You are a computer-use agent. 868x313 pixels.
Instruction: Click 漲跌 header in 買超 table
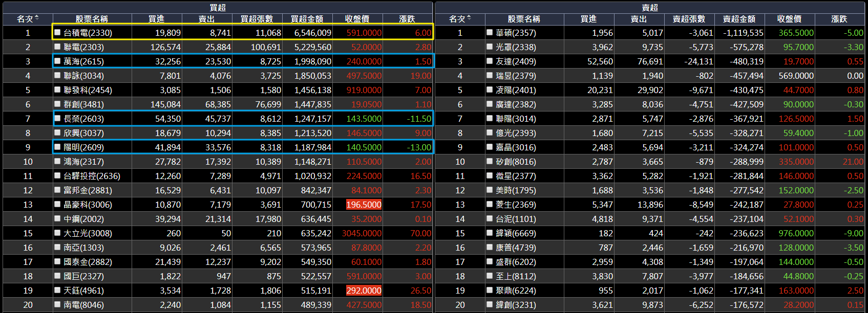[x=407, y=19]
